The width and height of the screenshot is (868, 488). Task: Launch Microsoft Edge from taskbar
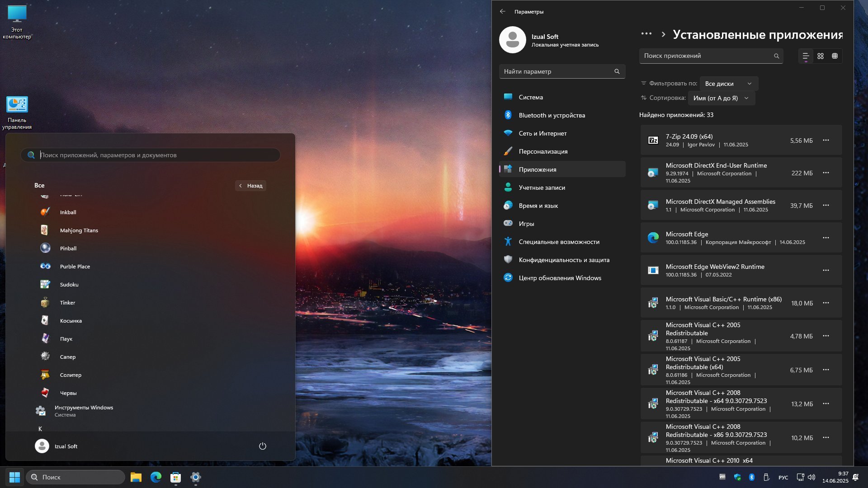(156, 477)
